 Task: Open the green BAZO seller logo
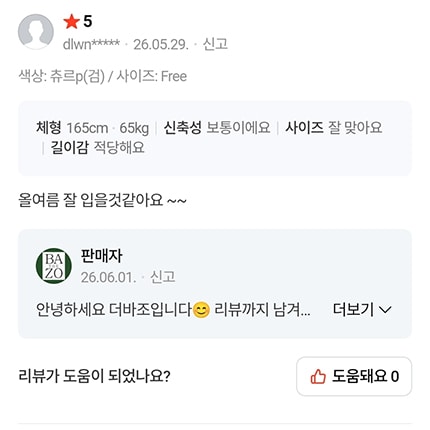click(x=54, y=266)
